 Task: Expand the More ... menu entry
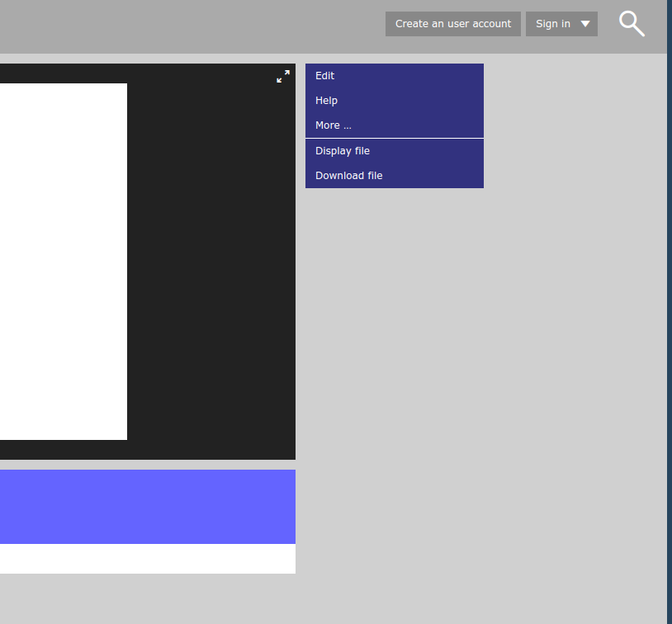pyautogui.click(x=334, y=125)
